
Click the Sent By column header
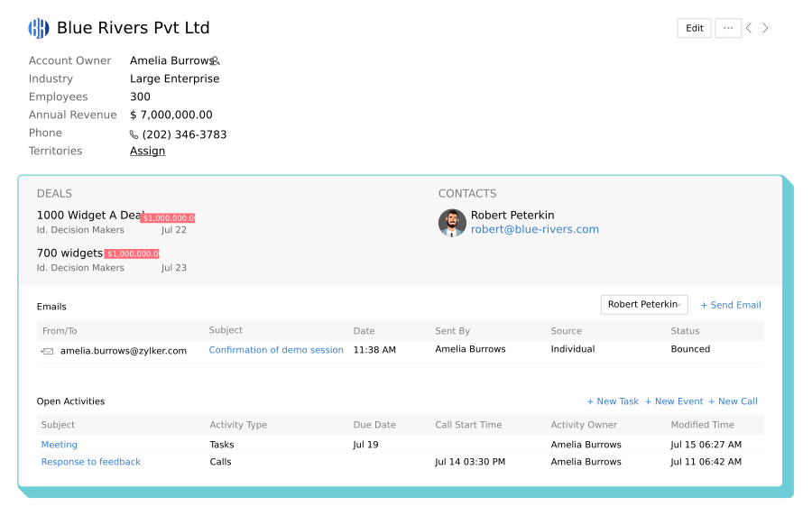coord(453,331)
